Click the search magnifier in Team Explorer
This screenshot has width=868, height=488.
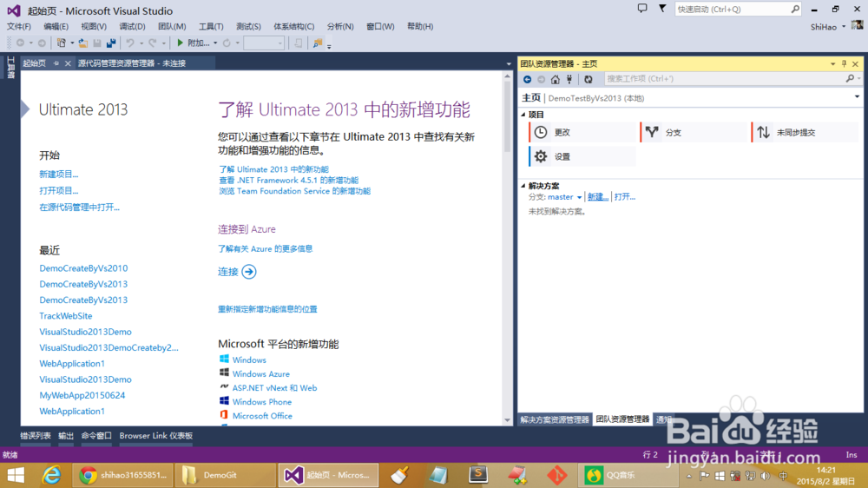coord(850,79)
